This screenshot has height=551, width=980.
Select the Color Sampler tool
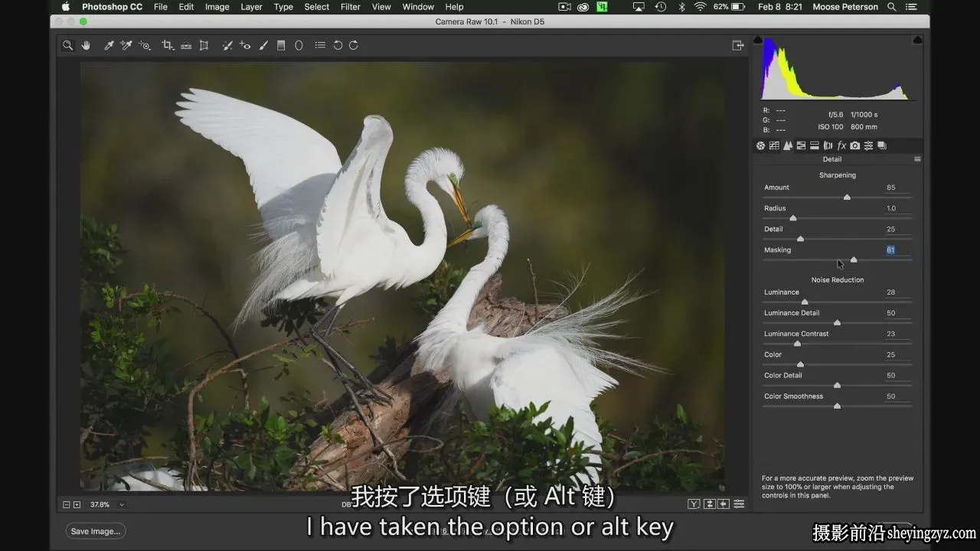pyautogui.click(x=126, y=45)
